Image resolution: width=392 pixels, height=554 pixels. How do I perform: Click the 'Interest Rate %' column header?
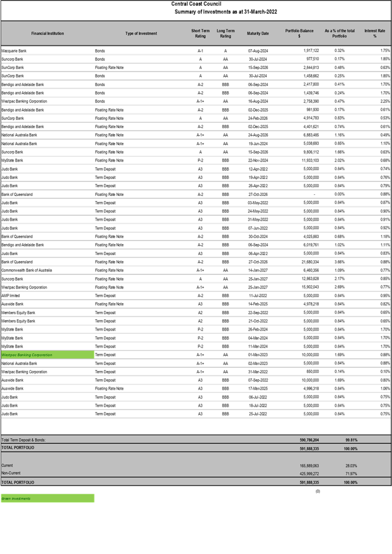tap(374, 33)
